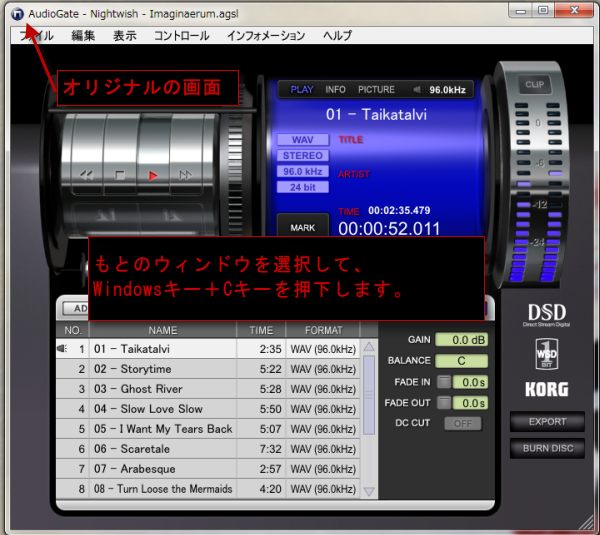Click the KORG logo
Screen dimensions: 600x535
click(547, 390)
